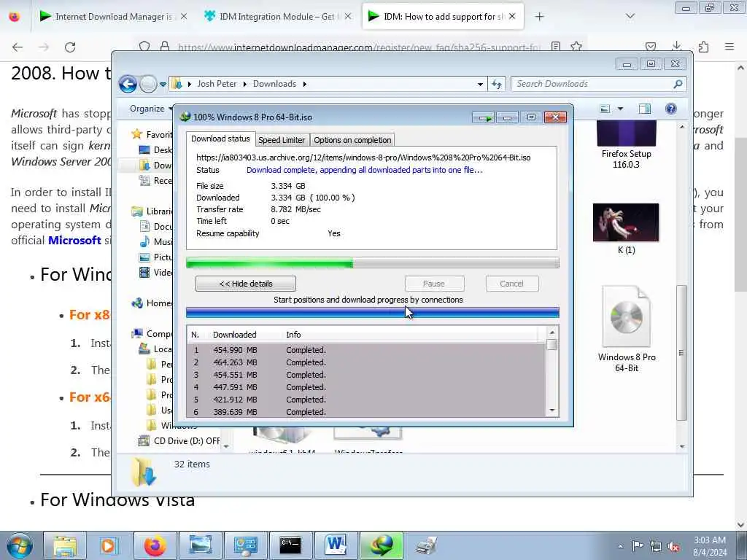Select the Download status tab
This screenshot has height=560, width=747.
220,139
